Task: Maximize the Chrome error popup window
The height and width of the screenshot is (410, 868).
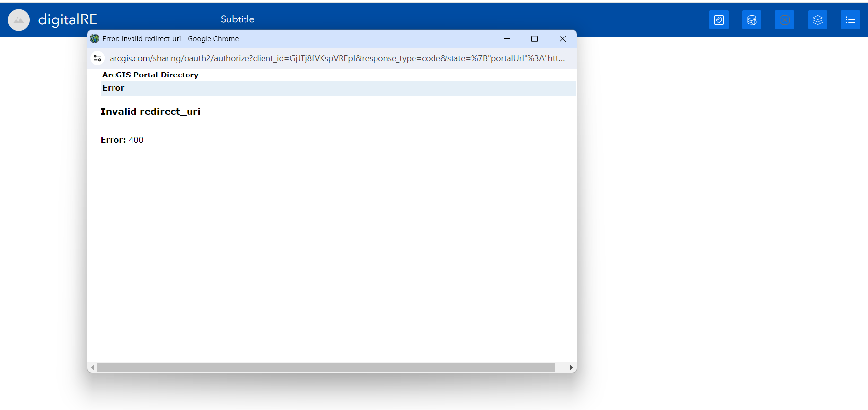Action: (534, 38)
